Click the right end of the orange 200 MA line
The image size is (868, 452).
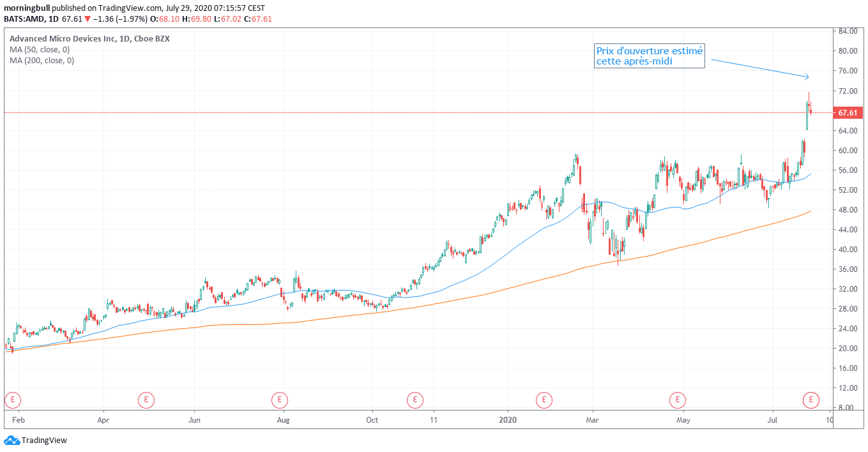810,211
